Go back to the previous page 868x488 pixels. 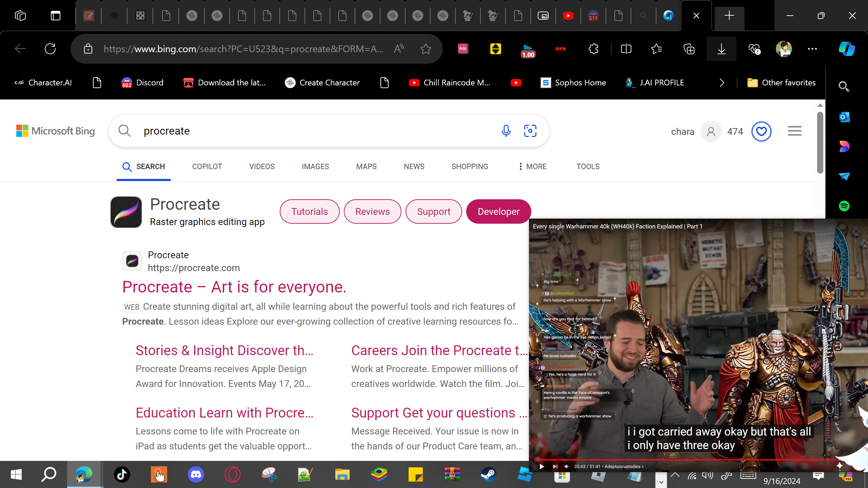[20, 49]
